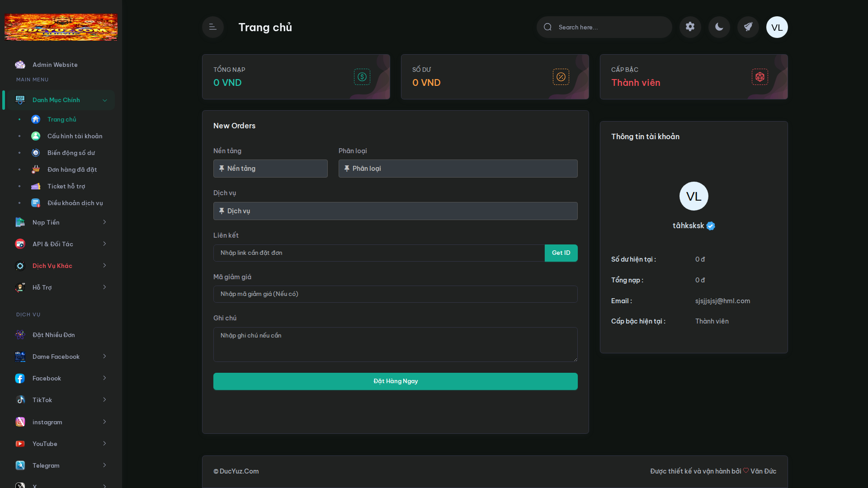Open Biến động số dư page
Screen dimensions: 868x488
[71, 153]
